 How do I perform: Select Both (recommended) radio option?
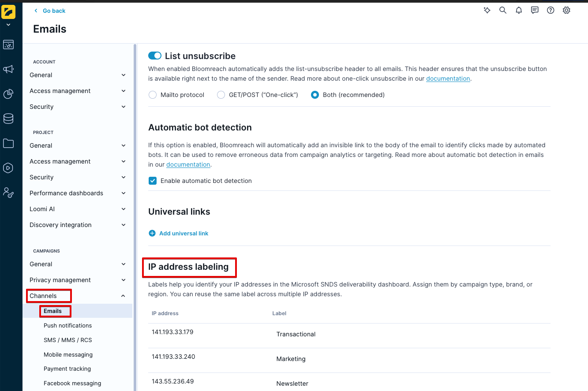click(x=315, y=95)
